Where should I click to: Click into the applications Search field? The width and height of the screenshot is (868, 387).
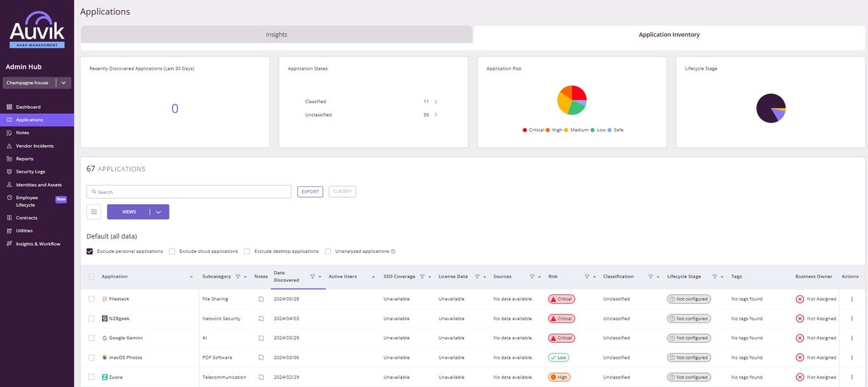click(188, 192)
